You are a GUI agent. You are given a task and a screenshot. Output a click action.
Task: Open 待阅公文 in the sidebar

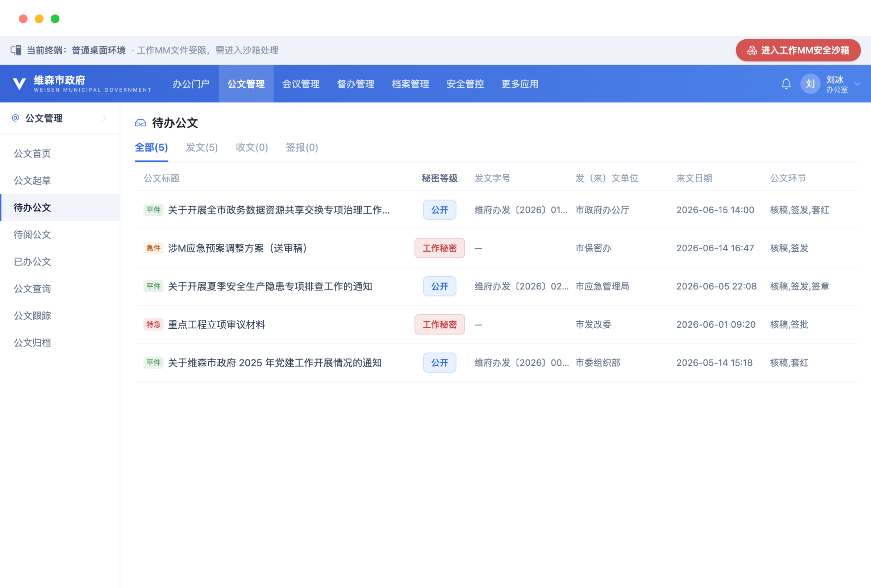pos(60,235)
